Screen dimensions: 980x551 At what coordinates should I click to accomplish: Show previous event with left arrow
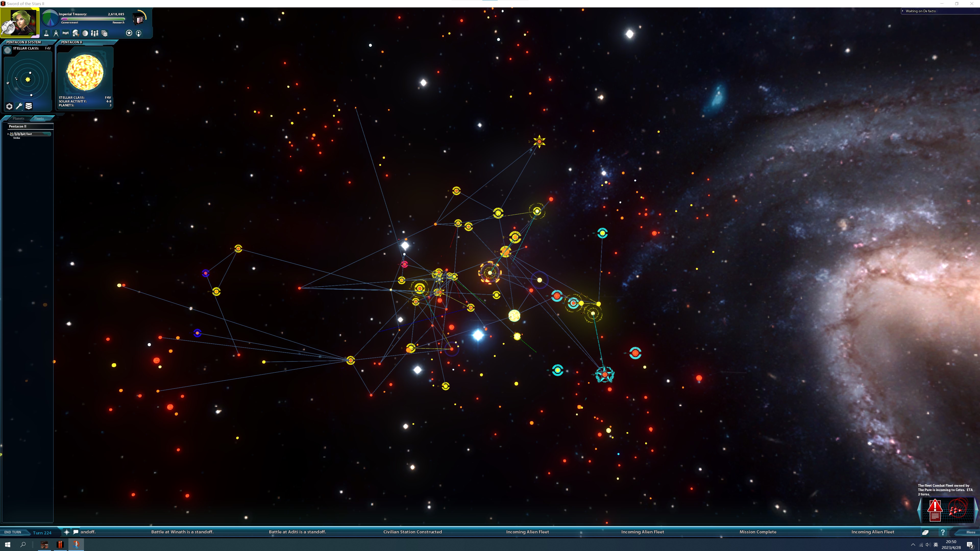point(919,511)
